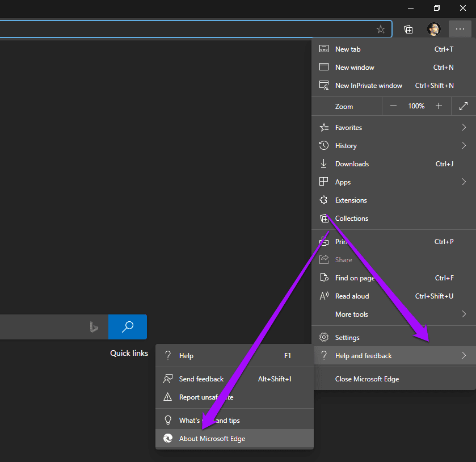Click the zoom in plus button

[439, 106]
